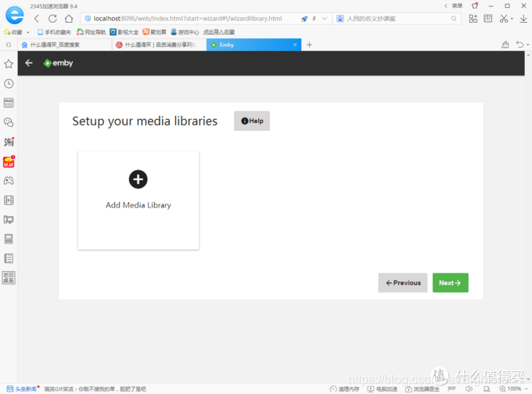The image size is (532, 394).
Task: Click the Add Media Library plus icon
Action: [x=138, y=179]
